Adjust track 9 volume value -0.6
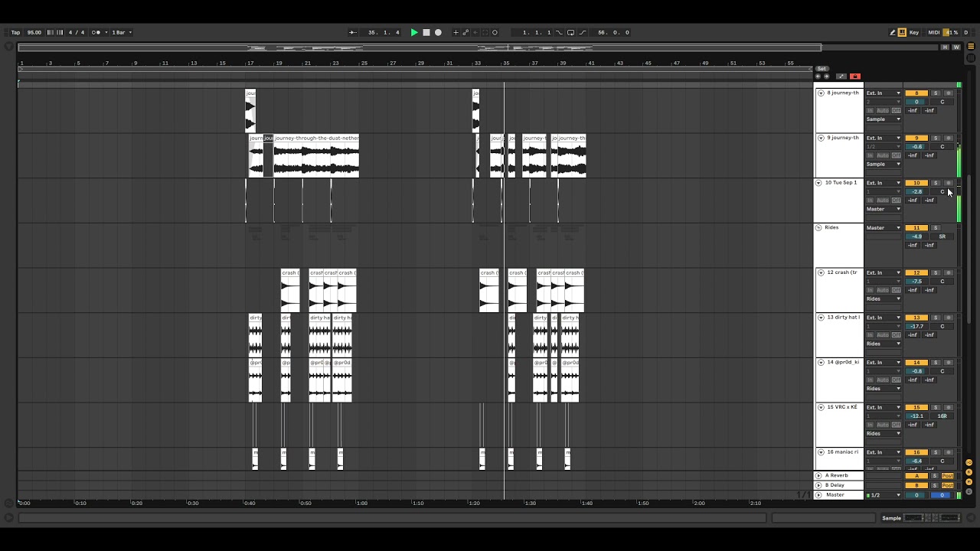Image resolution: width=980 pixels, height=551 pixels. pyautogui.click(x=916, y=147)
